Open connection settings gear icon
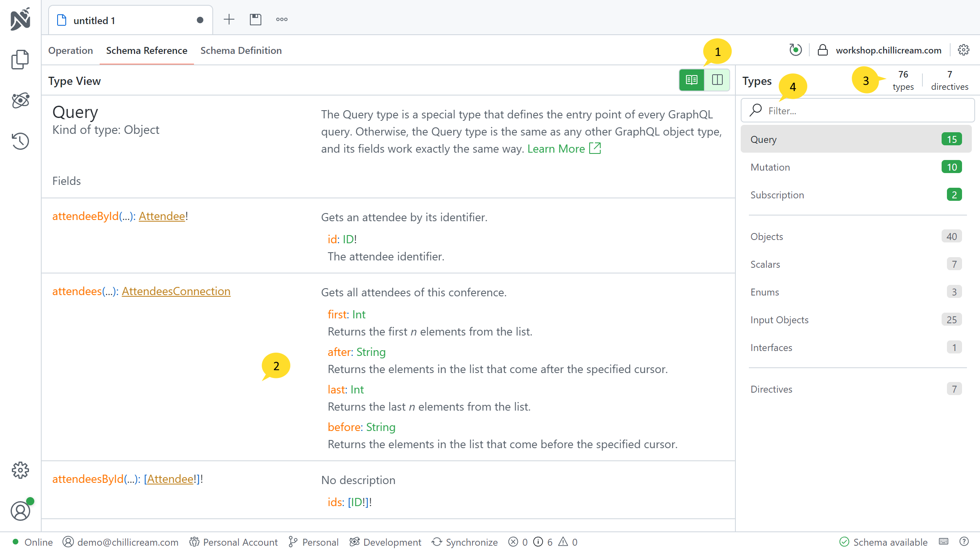Viewport: 980px width, 551px height. pyautogui.click(x=964, y=50)
